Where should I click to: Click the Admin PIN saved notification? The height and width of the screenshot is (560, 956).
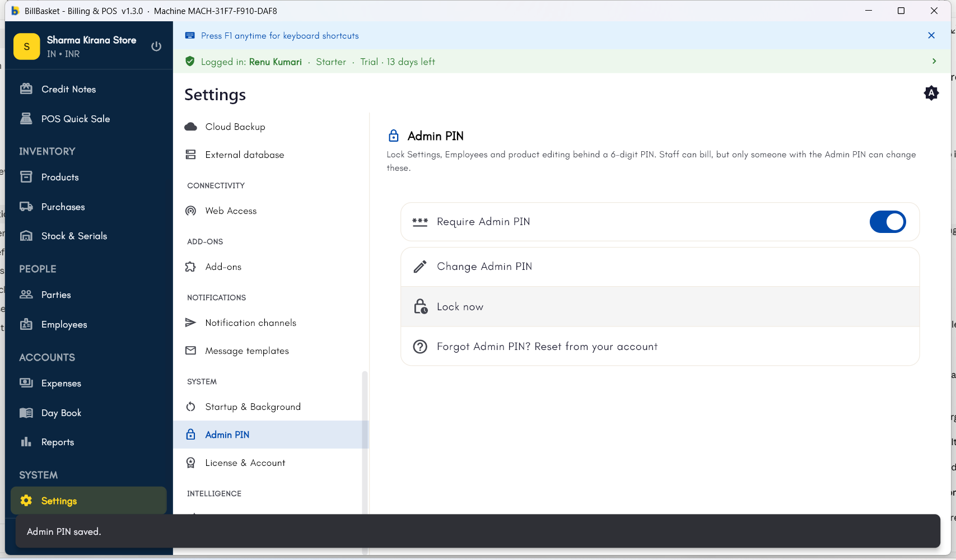(x=478, y=531)
